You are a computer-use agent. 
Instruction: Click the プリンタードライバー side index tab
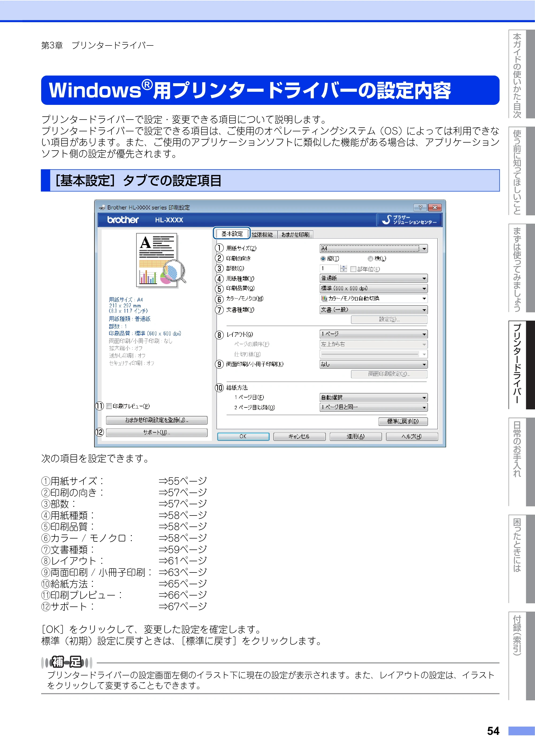click(522, 365)
